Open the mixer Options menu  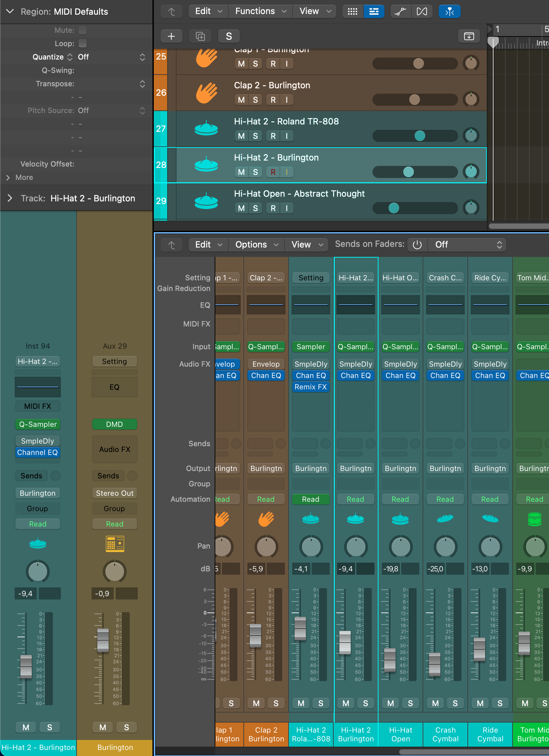[x=257, y=245]
